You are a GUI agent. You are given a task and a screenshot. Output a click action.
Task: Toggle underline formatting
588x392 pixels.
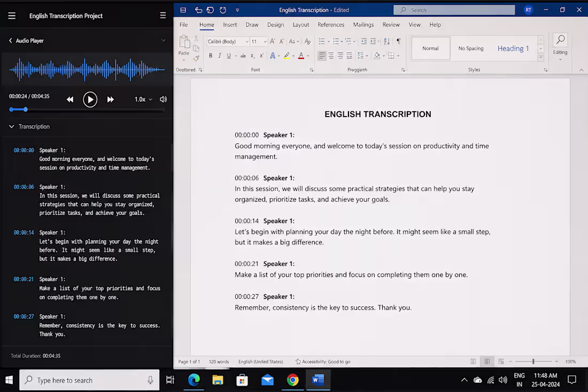click(x=229, y=56)
